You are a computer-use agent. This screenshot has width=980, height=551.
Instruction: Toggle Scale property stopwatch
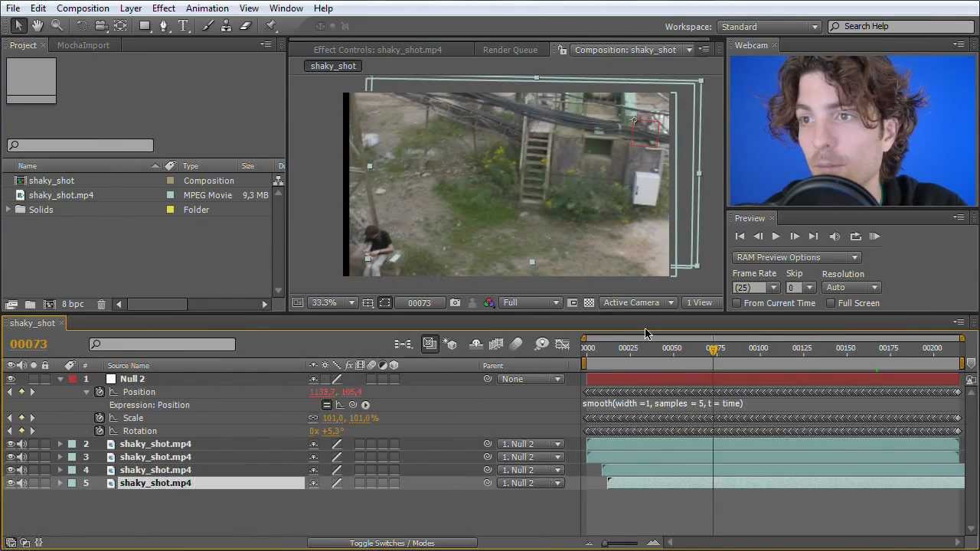point(100,418)
